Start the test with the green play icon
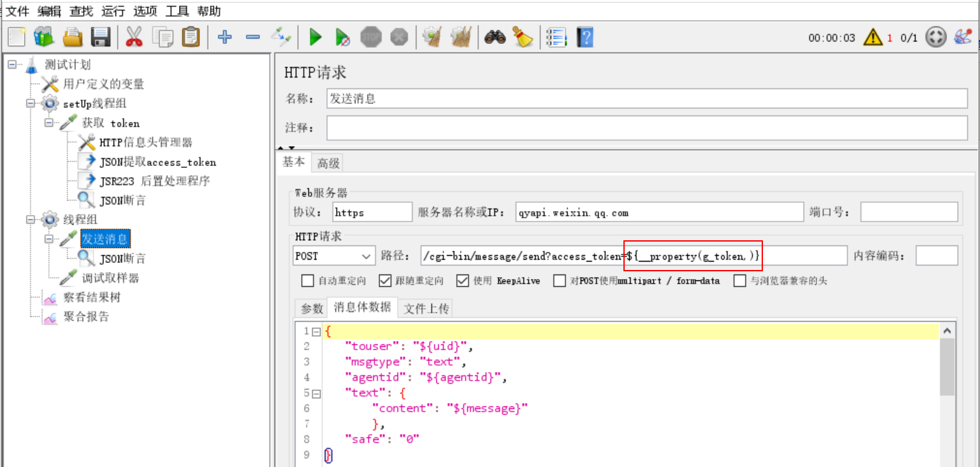The width and height of the screenshot is (980, 467). coord(315,37)
